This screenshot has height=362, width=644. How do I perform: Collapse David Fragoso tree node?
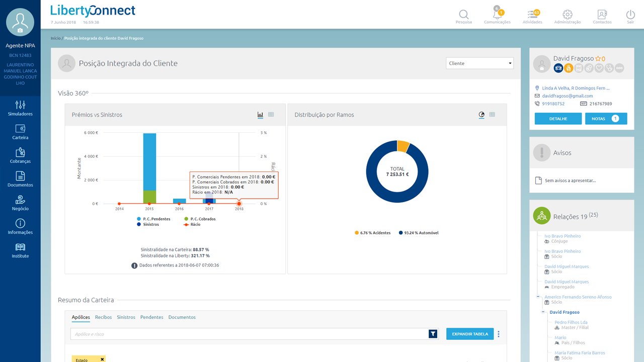point(543,312)
